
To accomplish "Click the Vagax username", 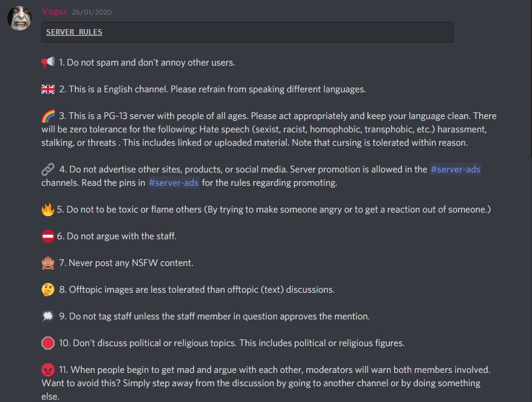I will pyautogui.click(x=54, y=12).
